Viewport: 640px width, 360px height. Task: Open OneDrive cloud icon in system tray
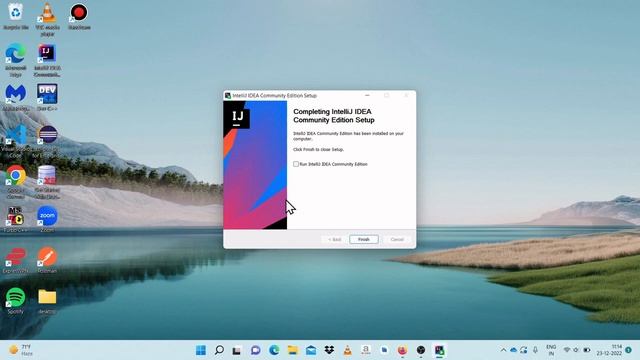[x=514, y=350]
